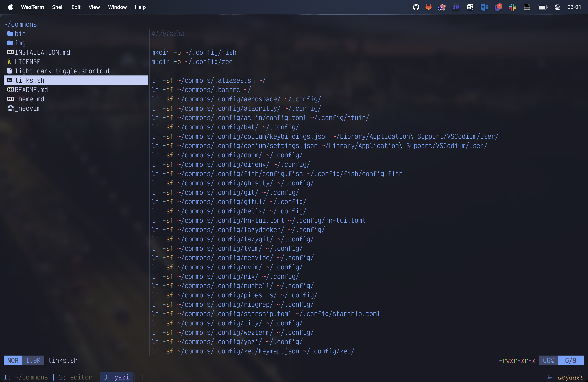Click the mkdir -p ~/.config/zed line
Screen dimensions: 588x382
(x=192, y=61)
